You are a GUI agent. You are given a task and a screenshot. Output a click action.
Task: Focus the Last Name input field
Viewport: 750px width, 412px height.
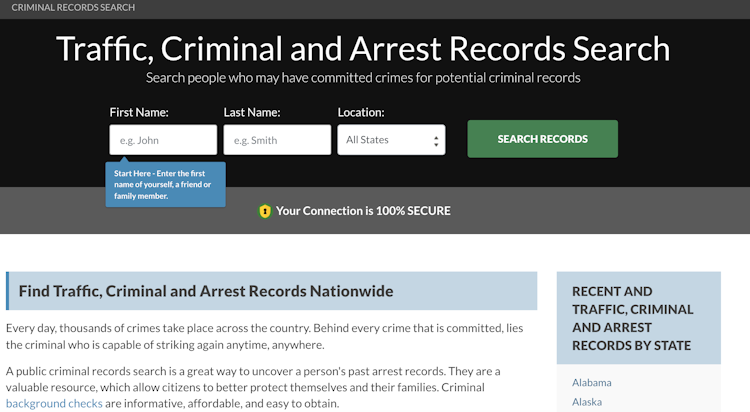tap(277, 140)
